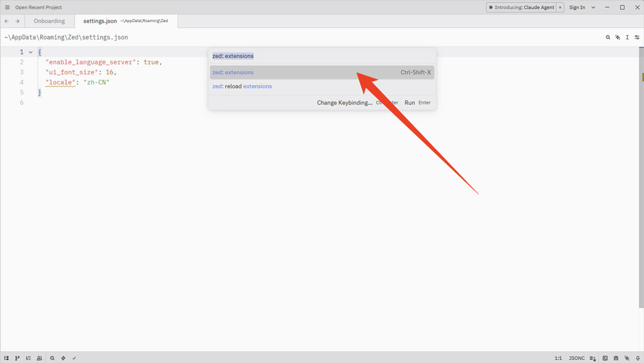Toggle the project panel in status bar
The width and height of the screenshot is (644, 363).
[7, 358]
